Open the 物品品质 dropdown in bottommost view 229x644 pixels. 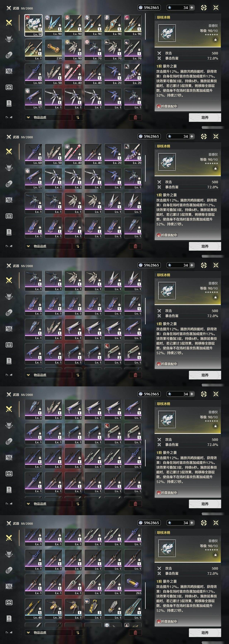pyautogui.click(x=48, y=633)
